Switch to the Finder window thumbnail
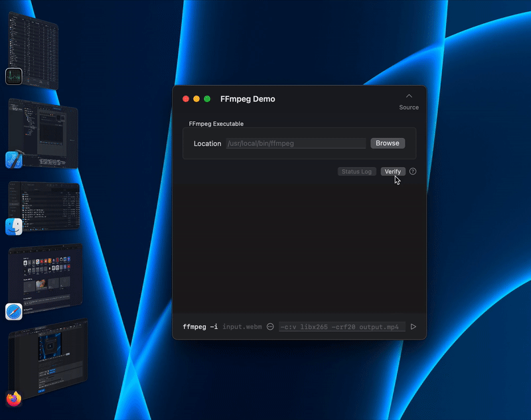This screenshot has height=420, width=531. 44,206
